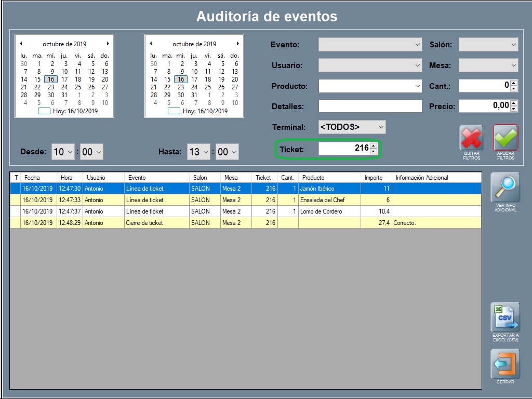
Task: Increase the Ticket number with up arrow
Action: pos(373,146)
